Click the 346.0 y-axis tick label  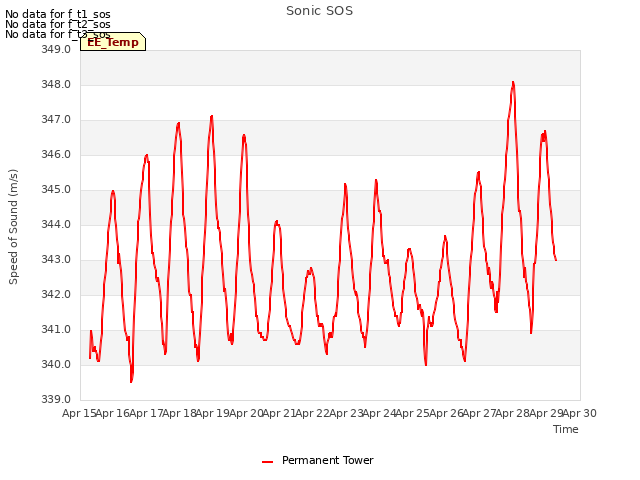56,154
